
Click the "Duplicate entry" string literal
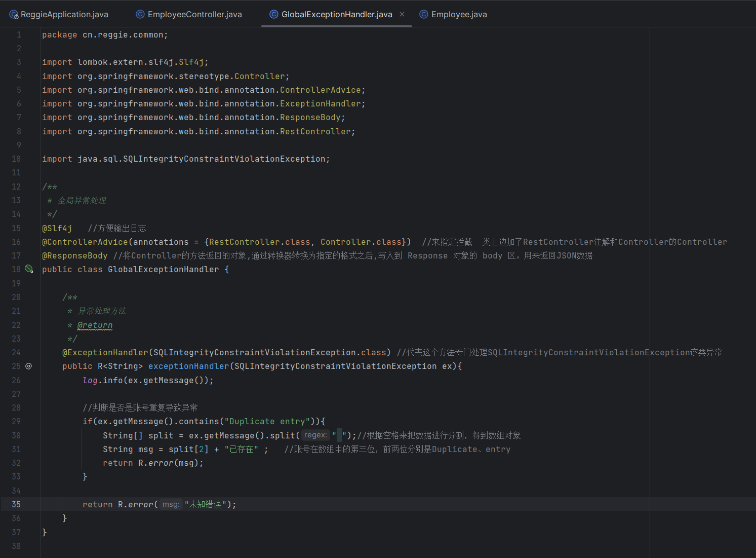click(x=267, y=421)
